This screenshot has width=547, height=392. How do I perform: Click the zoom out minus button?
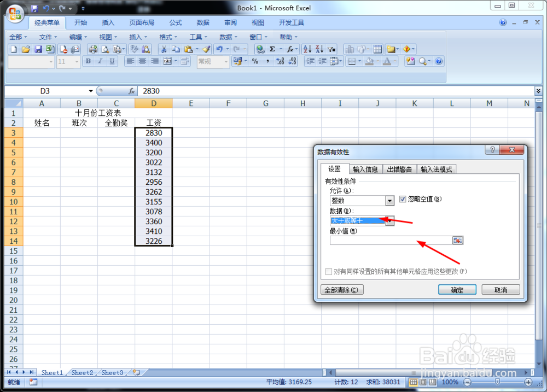tap(467, 382)
